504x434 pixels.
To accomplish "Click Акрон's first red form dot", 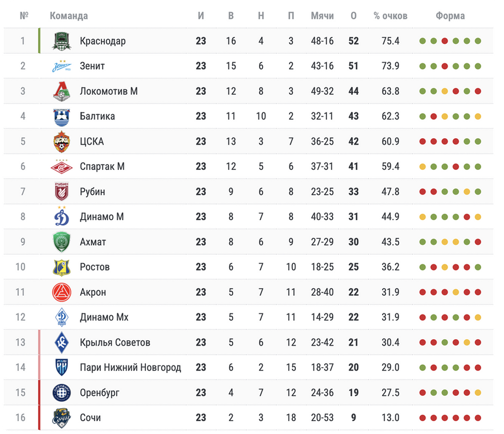I will tap(423, 292).
